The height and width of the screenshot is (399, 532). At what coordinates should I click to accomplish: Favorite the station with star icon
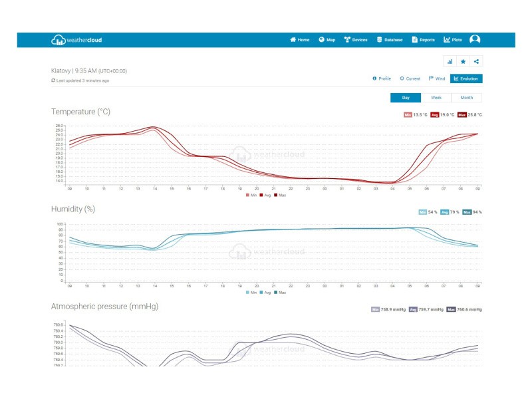click(x=464, y=61)
